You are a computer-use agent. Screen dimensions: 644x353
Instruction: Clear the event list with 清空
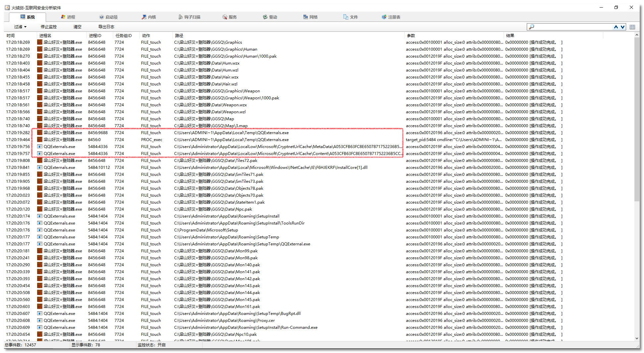tap(77, 27)
